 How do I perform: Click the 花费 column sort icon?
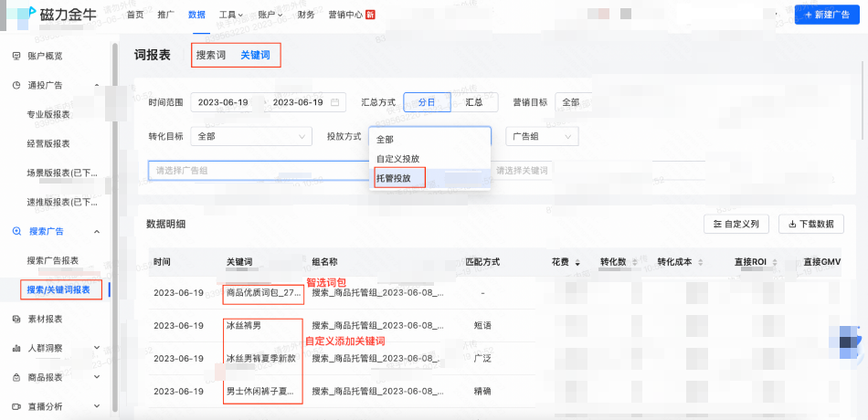(577, 262)
